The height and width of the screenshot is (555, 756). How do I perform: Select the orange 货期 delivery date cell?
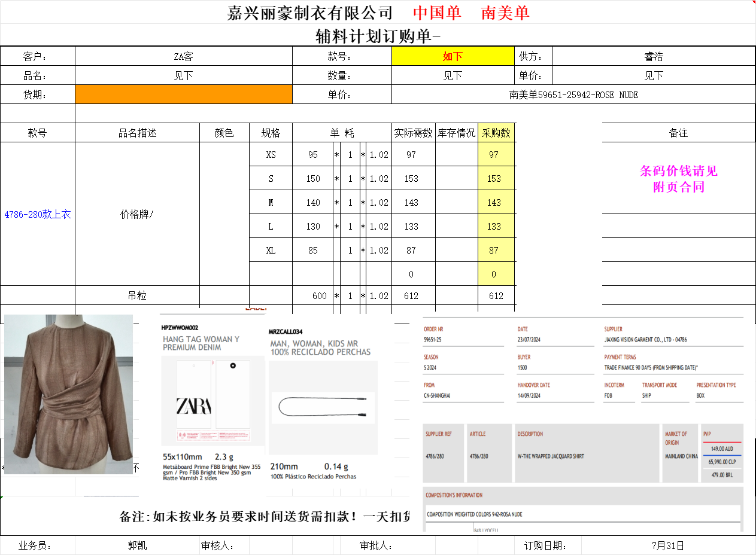pos(183,94)
